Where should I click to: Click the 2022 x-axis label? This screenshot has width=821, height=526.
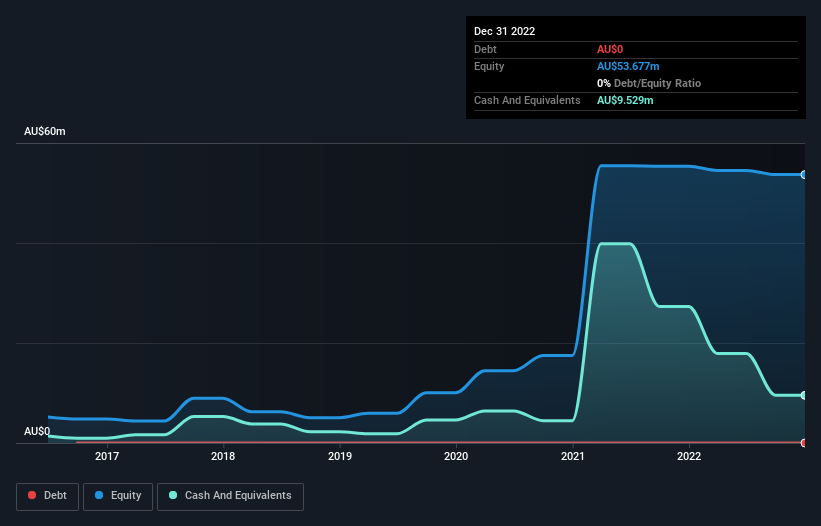click(689, 456)
